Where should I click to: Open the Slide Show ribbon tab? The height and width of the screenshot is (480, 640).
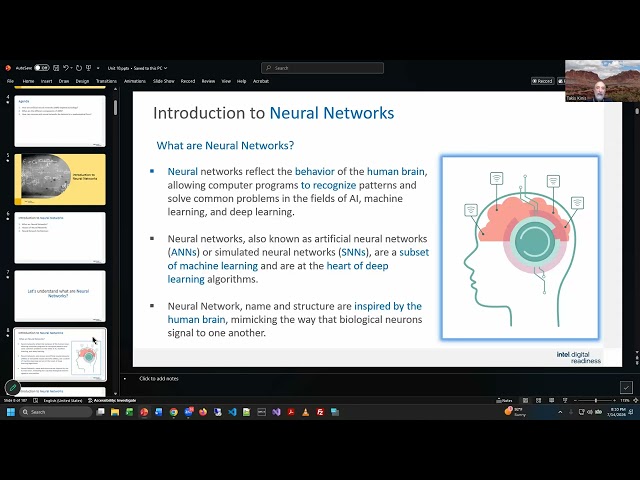tap(164, 81)
